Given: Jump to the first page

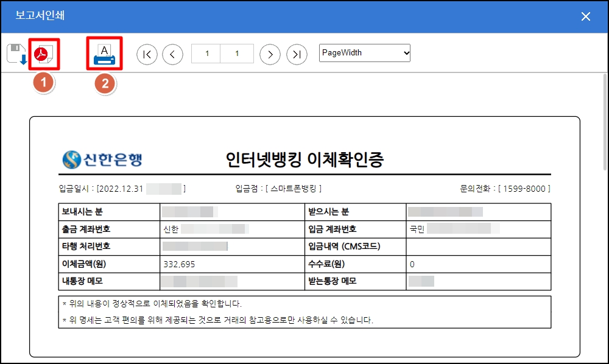Looking at the screenshot, I should pos(147,54).
